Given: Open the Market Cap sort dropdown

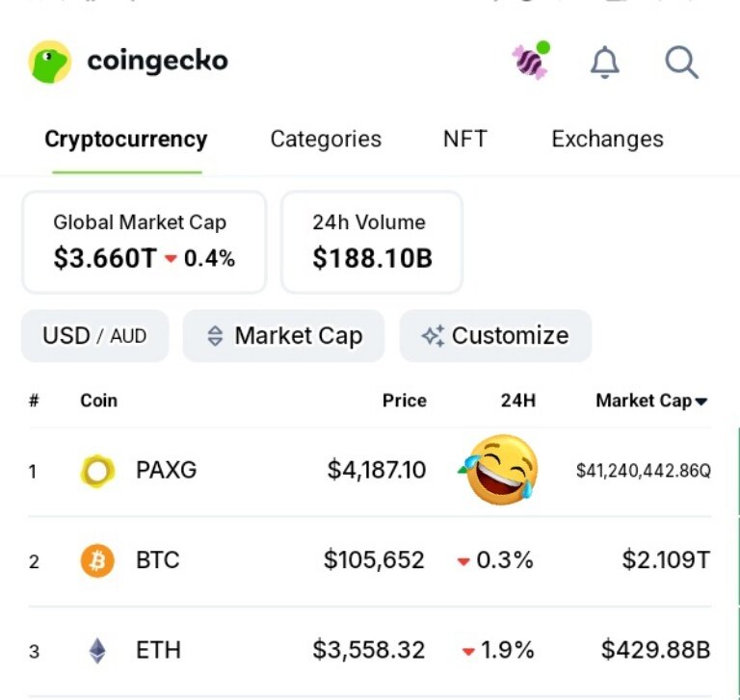Looking at the screenshot, I should pyautogui.click(x=283, y=336).
